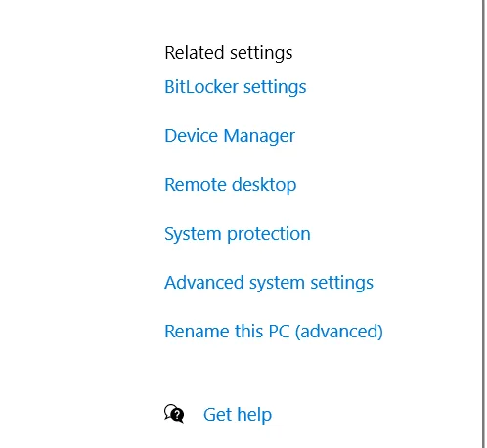Click "Advanced" in Advanced system settings link
Screen dimensions: 487x448
204,283
